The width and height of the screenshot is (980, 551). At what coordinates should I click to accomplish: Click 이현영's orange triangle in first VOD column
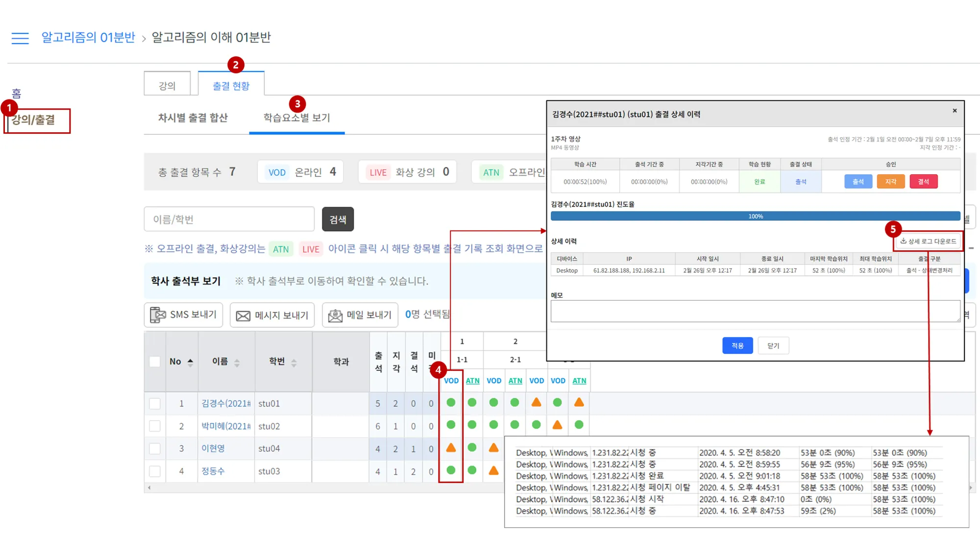tap(451, 448)
